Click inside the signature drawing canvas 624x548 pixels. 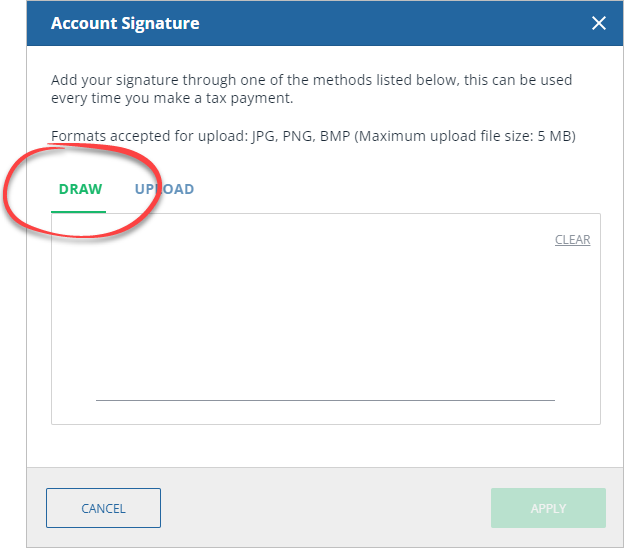pyautogui.click(x=325, y=320)
